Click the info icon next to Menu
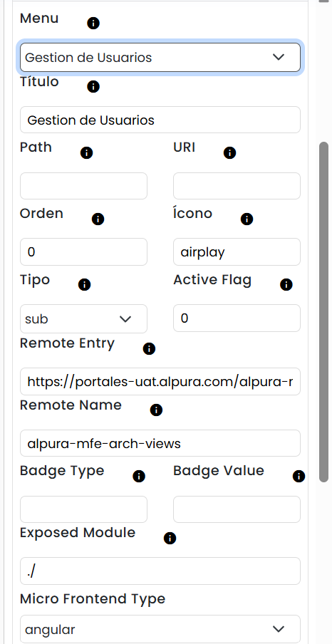Screen dimensions: 332x644 [x=93, y=24]
